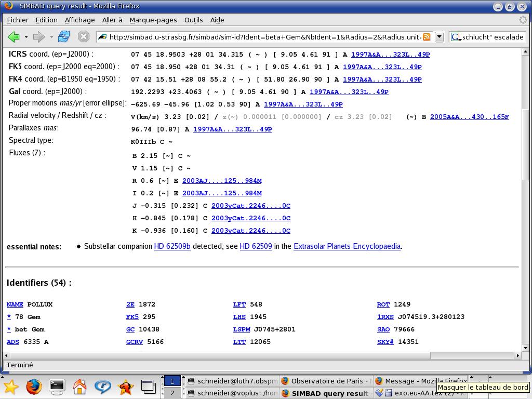
Task: Click the yellow star icon in taskbar
Action: (11, 387)
